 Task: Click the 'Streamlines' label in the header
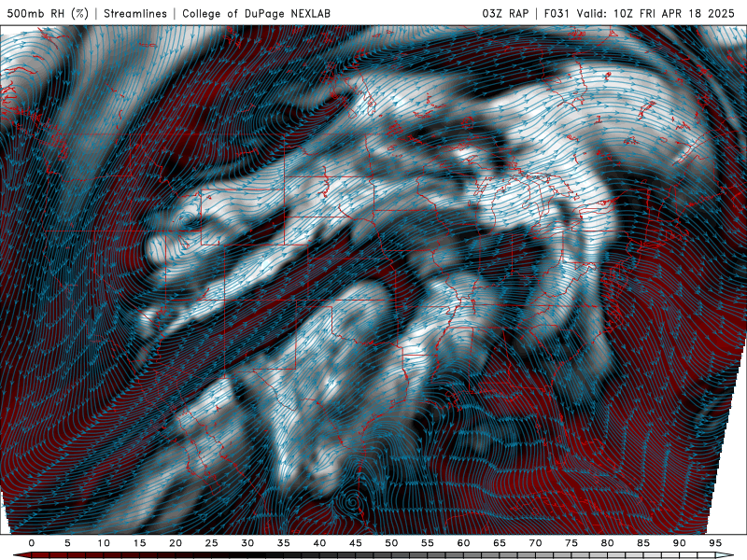pyautogui.click(x=135, y=13)
